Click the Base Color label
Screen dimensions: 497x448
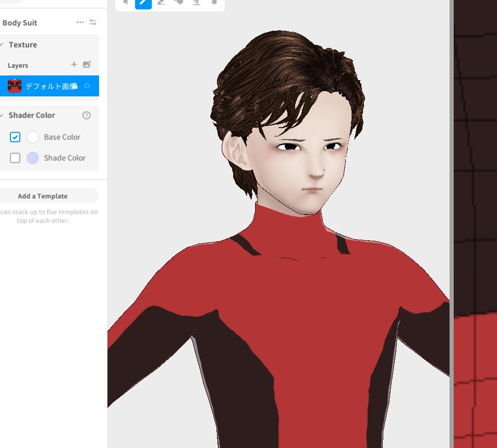[62, 137]
